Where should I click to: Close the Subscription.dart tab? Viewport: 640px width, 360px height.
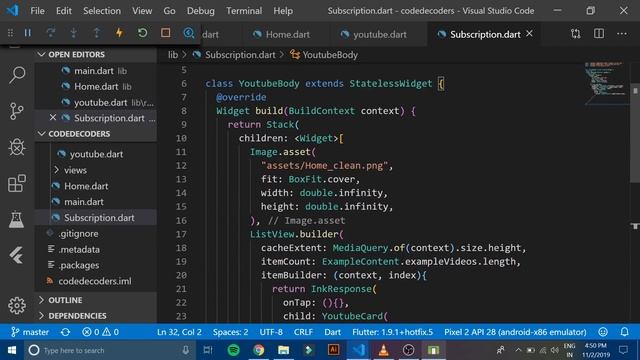(x=529, y=34)
